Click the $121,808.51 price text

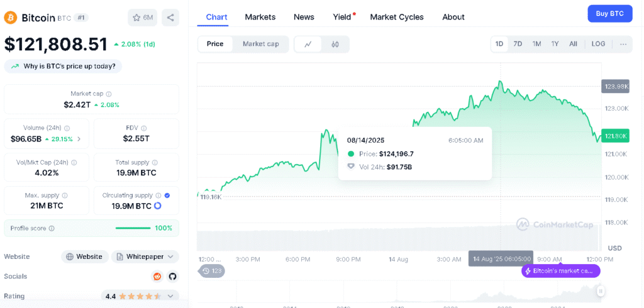pyautogui.click(x=56, y=45)
